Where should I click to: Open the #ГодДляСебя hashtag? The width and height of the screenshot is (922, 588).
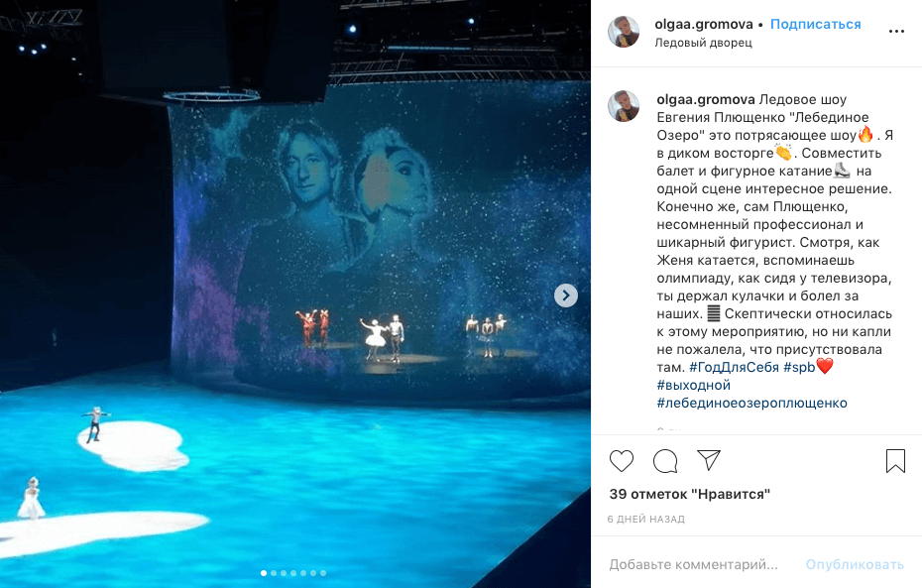(x=734, y=368)
